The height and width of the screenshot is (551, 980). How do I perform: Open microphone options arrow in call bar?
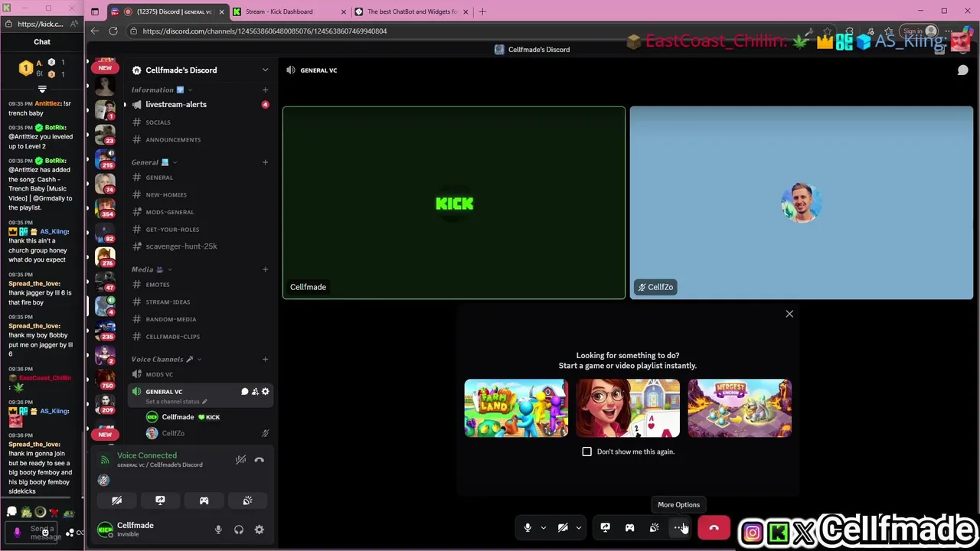click(x=544, y=528)
